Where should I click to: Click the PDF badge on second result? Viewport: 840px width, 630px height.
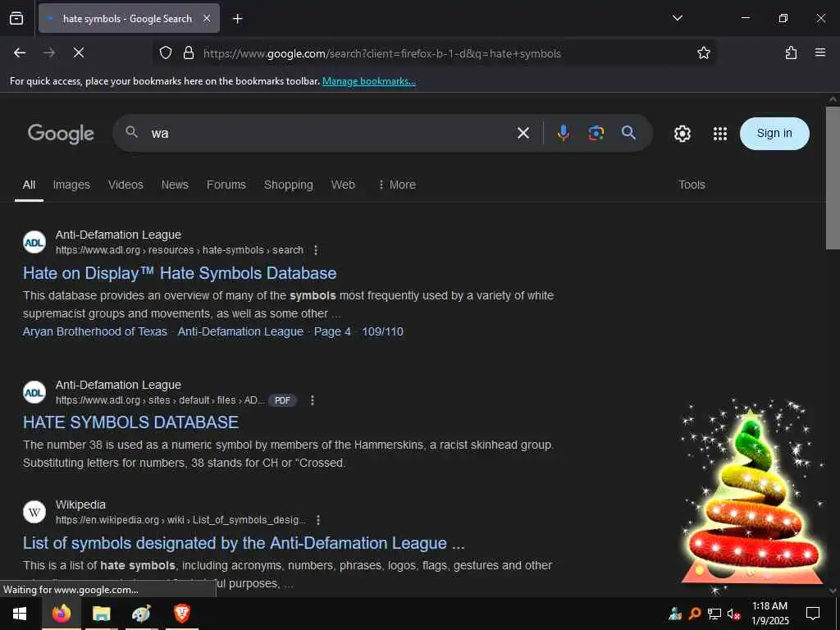click(282, 400)
